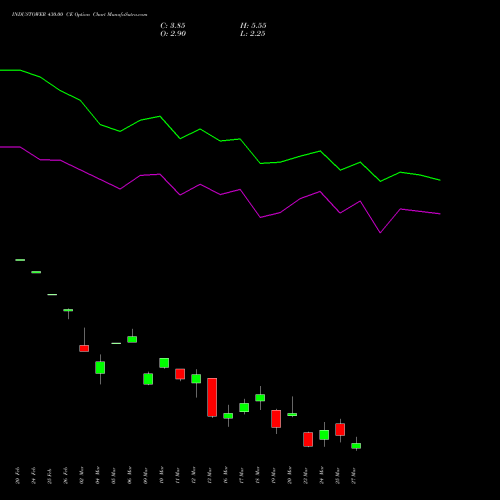Viewport: 500px width, 500px height.
Task: Click the 13 Mar date axis label
Action: [x=210, y=476]
